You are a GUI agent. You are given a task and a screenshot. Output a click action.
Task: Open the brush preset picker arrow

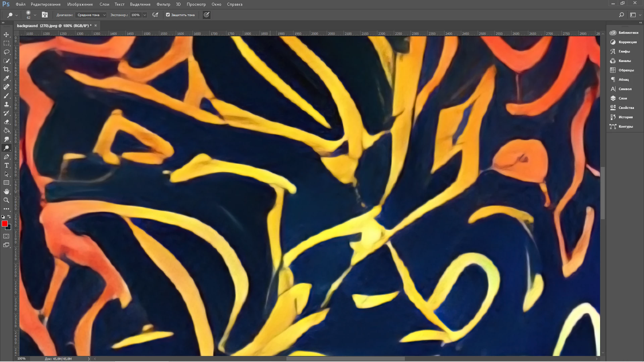coord(35,15)
